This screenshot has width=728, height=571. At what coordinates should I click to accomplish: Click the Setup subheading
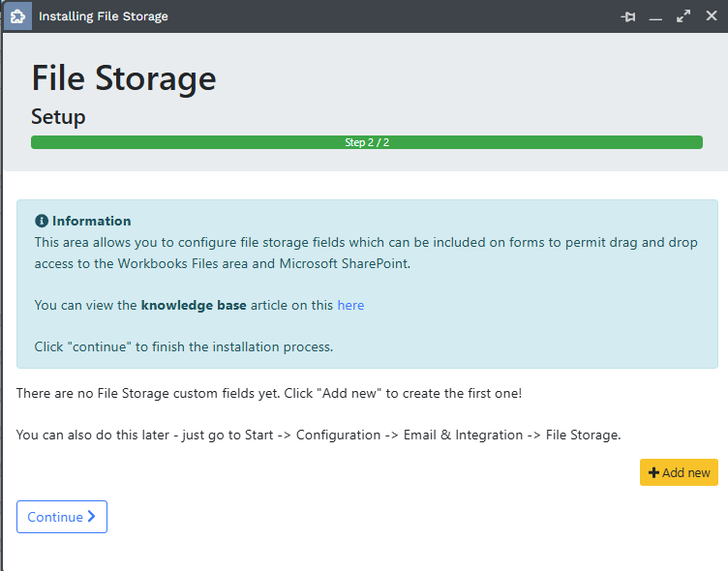click(58, 117)
